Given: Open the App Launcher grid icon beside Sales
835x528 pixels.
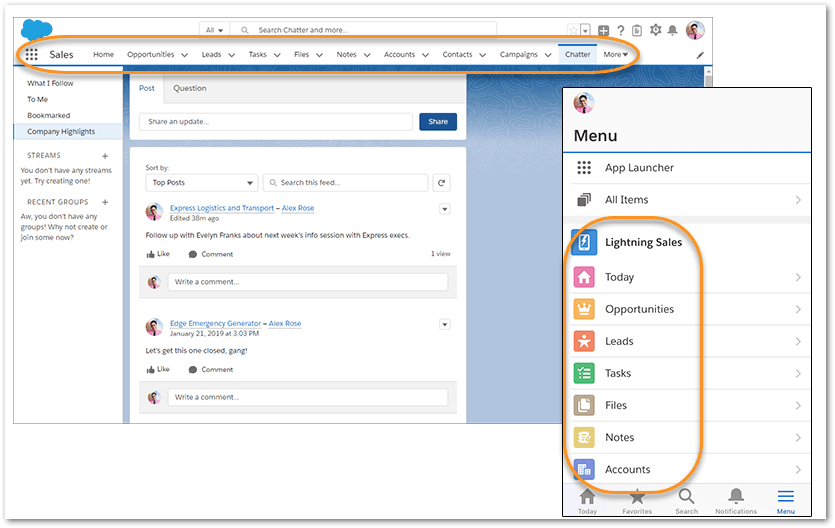Looking at the screenshot, I should click(31, 54).
